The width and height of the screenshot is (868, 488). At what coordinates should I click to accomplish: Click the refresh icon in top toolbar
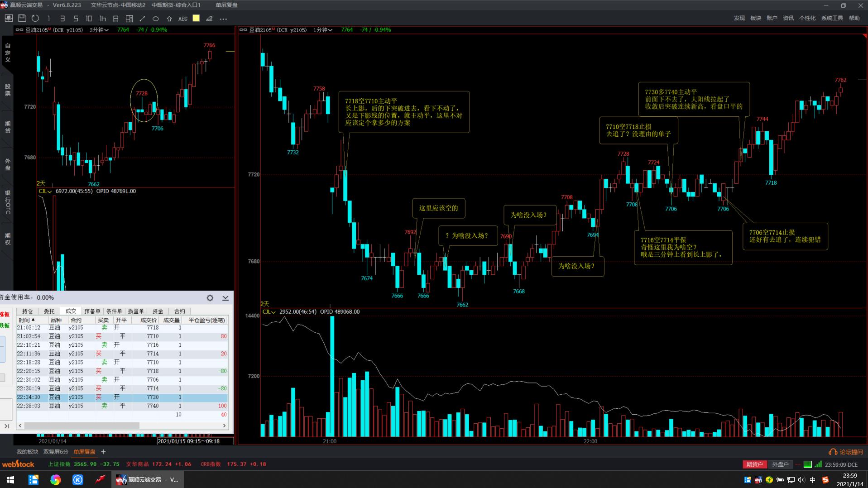point(35,19)
